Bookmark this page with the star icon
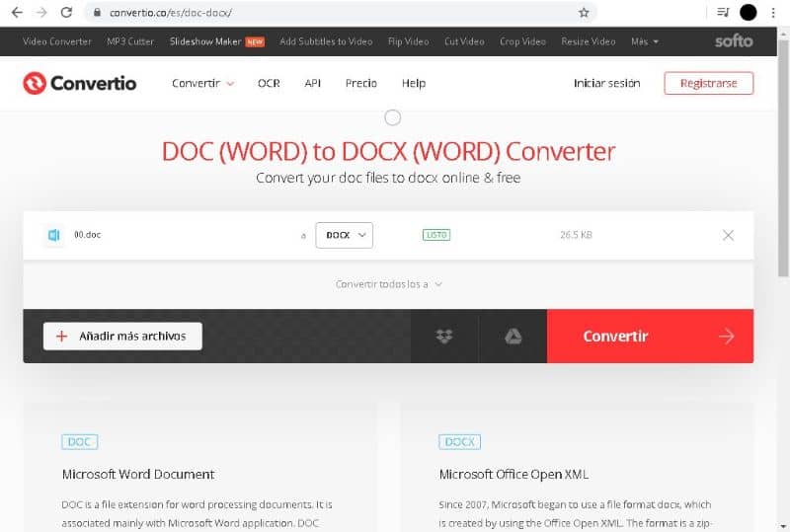Image resolution: width=790 pixels, height=532 pixels. click(584, 13)
